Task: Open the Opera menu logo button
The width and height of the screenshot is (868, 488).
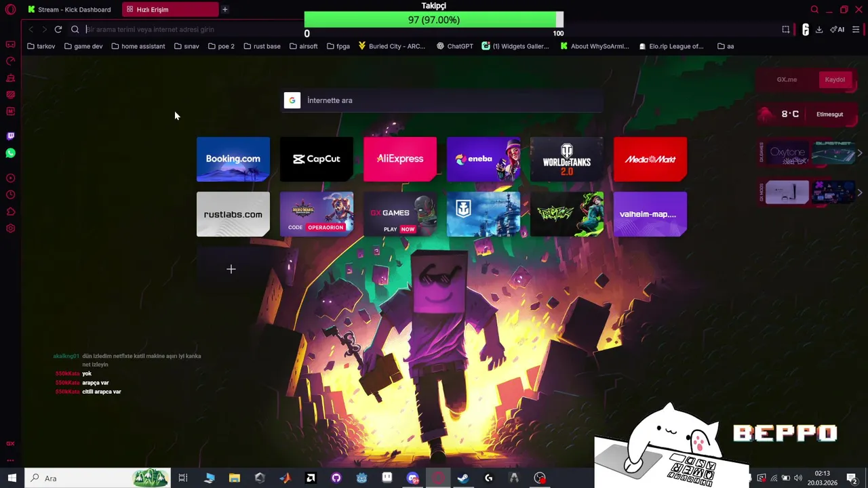Action: pos(10,9)
